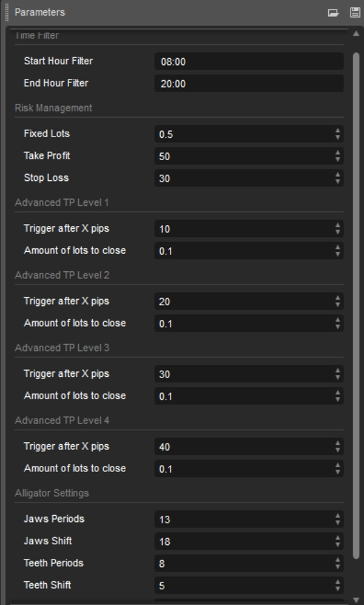Focus the Fixed Lots value field
The height and width of the screenshot is (605, 364).
(x=243, y=134)
